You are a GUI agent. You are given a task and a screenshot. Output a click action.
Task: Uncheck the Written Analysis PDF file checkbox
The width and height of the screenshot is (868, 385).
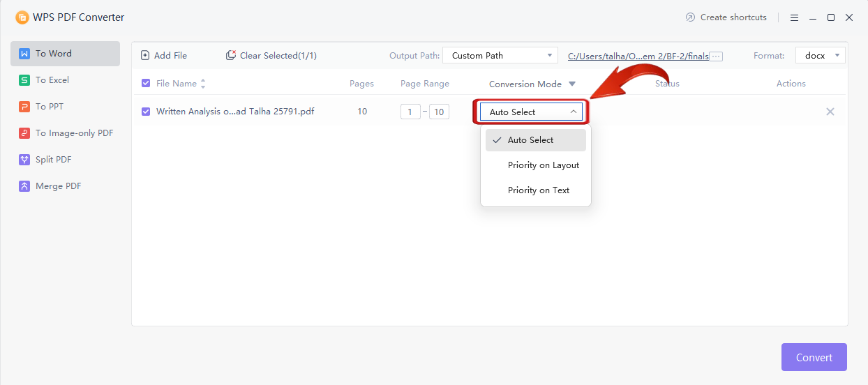(x=146, y=112)
